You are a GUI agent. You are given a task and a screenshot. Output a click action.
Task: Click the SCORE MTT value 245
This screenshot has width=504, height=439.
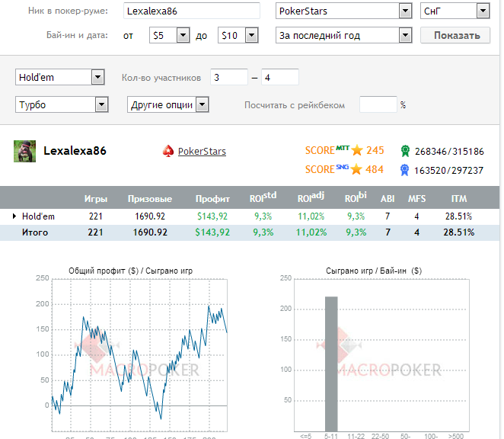pyautogui.click(x=375, y=150)
